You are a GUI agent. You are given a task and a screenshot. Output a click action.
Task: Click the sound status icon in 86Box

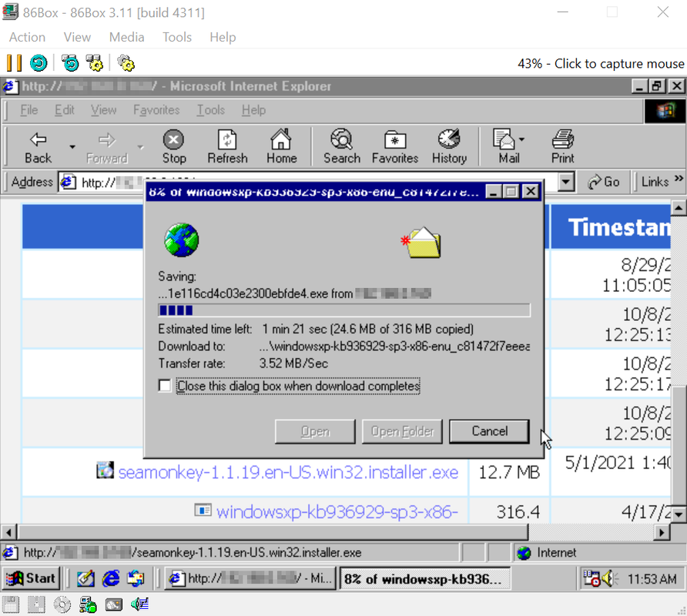click(x=139, y=604)
